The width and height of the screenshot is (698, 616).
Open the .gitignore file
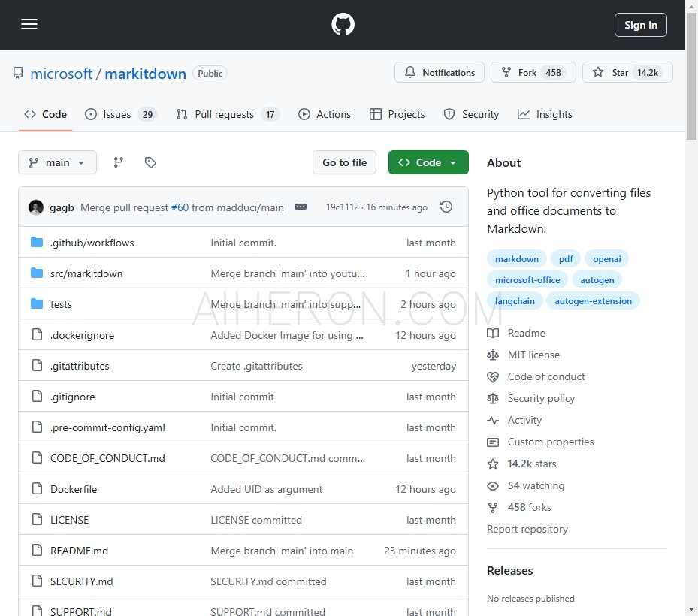click(x=73, y=397)
